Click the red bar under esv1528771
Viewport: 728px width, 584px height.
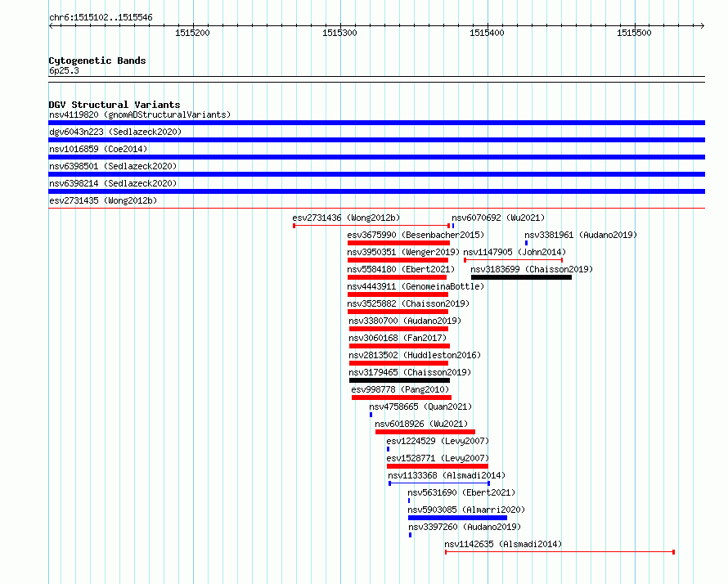pyautogui.click(x=438, y=466)
